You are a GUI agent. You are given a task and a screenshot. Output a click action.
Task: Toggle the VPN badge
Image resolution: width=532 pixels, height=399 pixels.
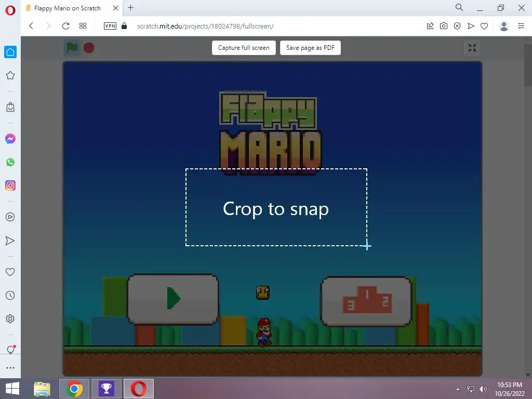(110, 26)
